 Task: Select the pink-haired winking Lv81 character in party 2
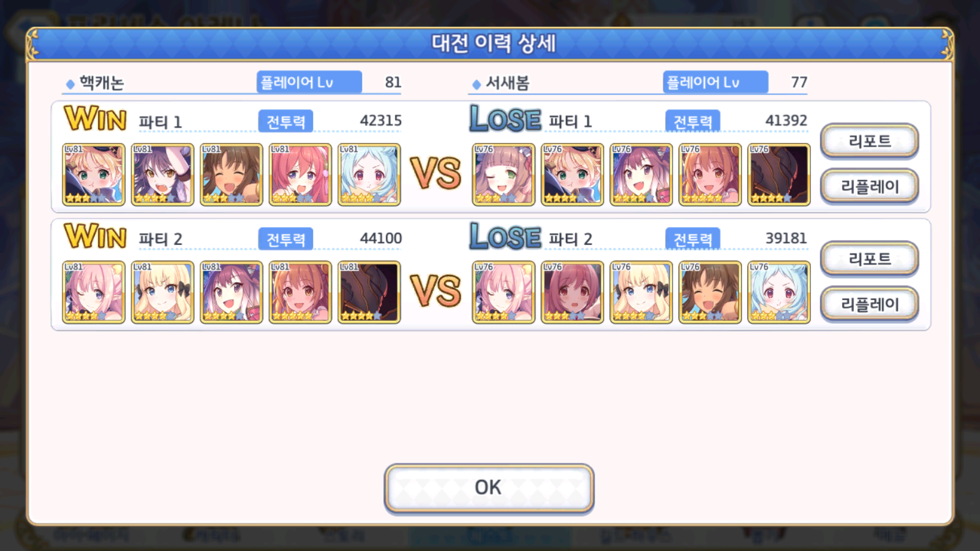(x=94, y=292)
